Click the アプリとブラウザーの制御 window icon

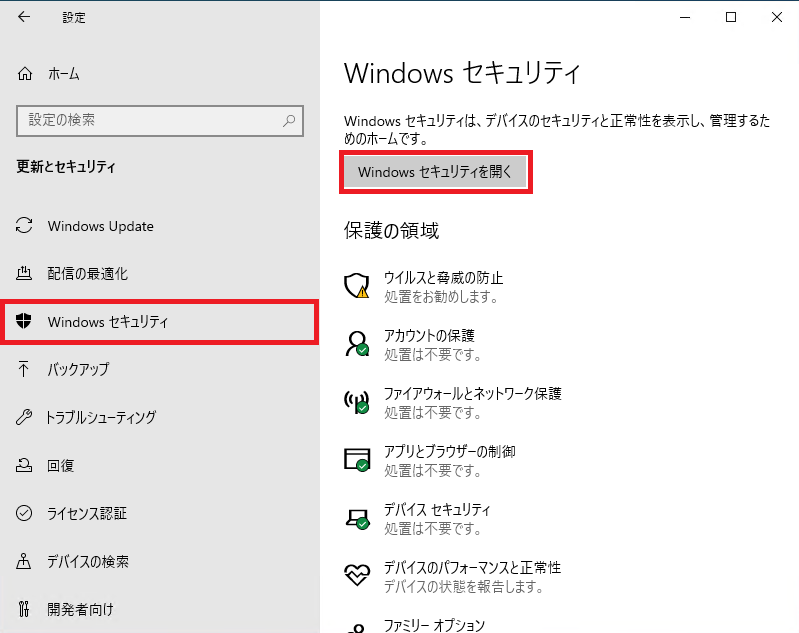point(357,460)
